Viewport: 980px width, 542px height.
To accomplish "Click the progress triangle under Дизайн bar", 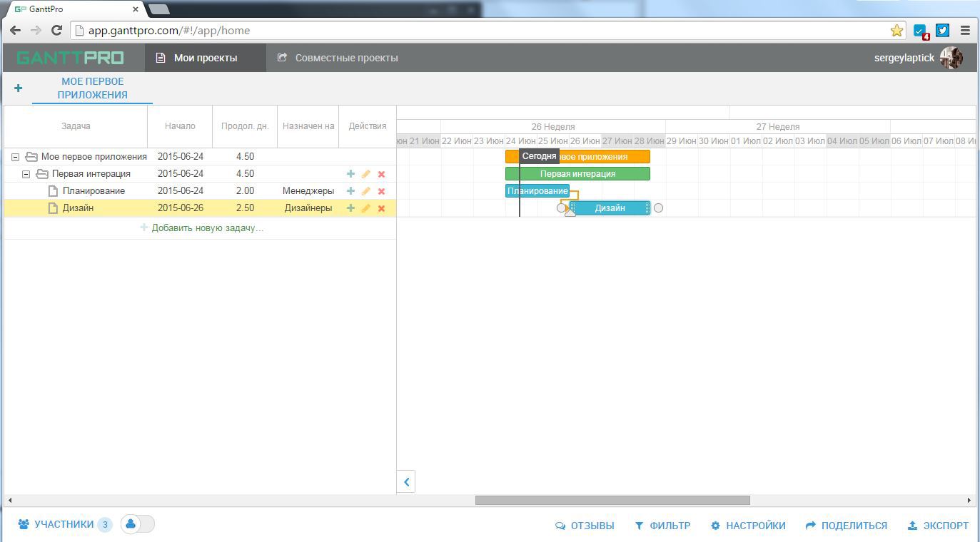I will pos(570,212).
